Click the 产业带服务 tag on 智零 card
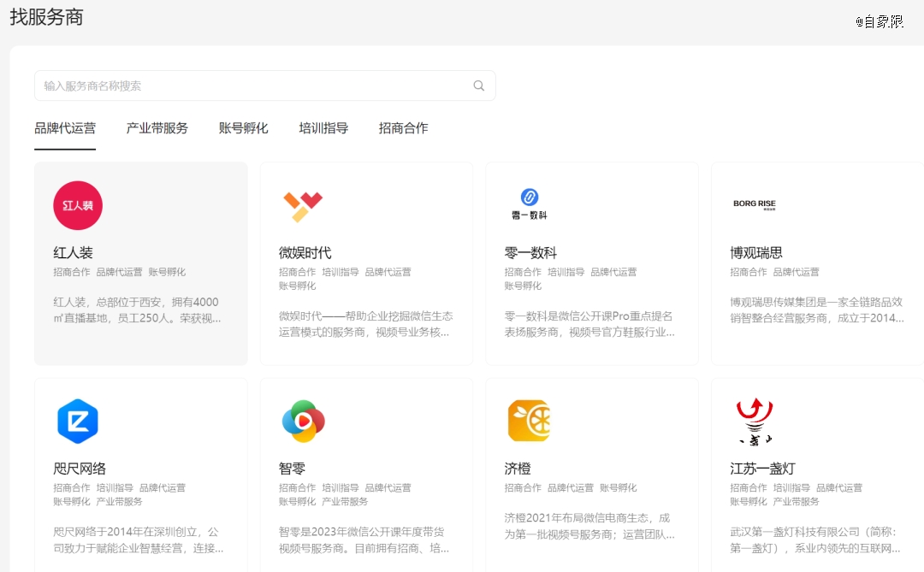 point(345,502)
